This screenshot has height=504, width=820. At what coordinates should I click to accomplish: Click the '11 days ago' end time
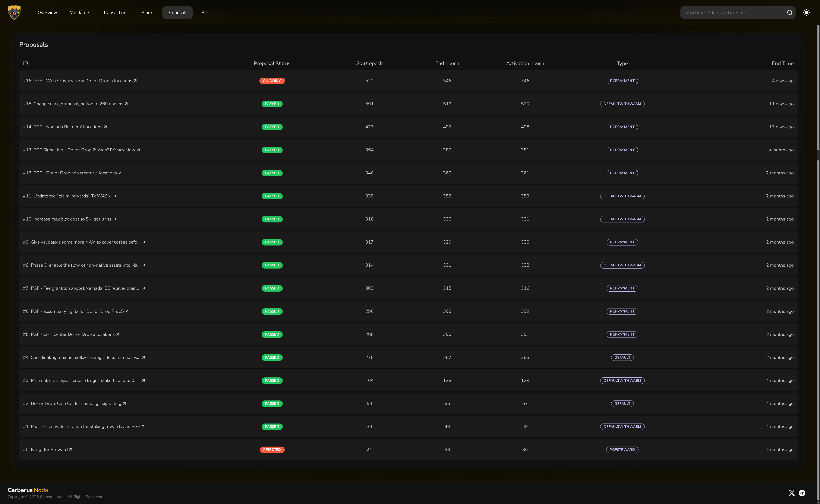pos(781,104)
